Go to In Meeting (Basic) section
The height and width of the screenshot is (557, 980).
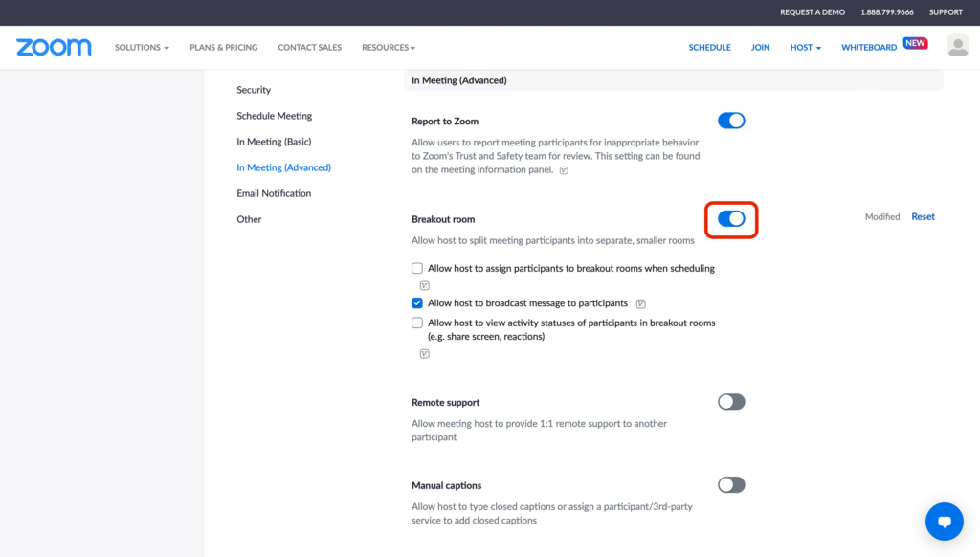click(274, 142)
